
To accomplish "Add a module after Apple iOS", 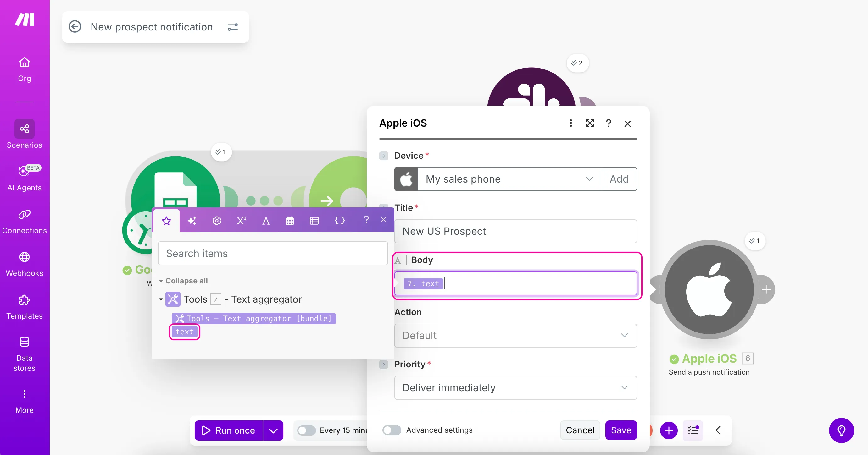I will 766,289.
